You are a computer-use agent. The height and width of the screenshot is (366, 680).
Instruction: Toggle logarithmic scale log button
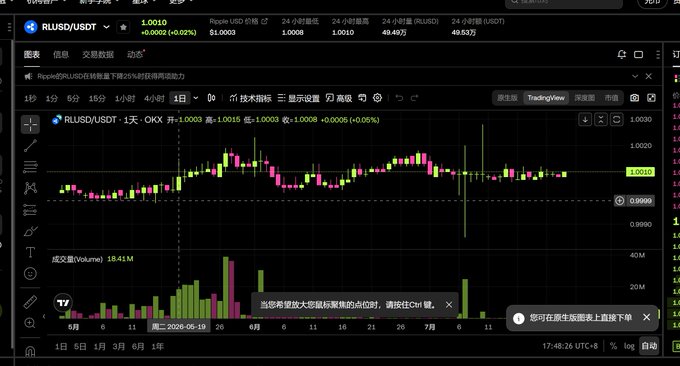(629, 346)
